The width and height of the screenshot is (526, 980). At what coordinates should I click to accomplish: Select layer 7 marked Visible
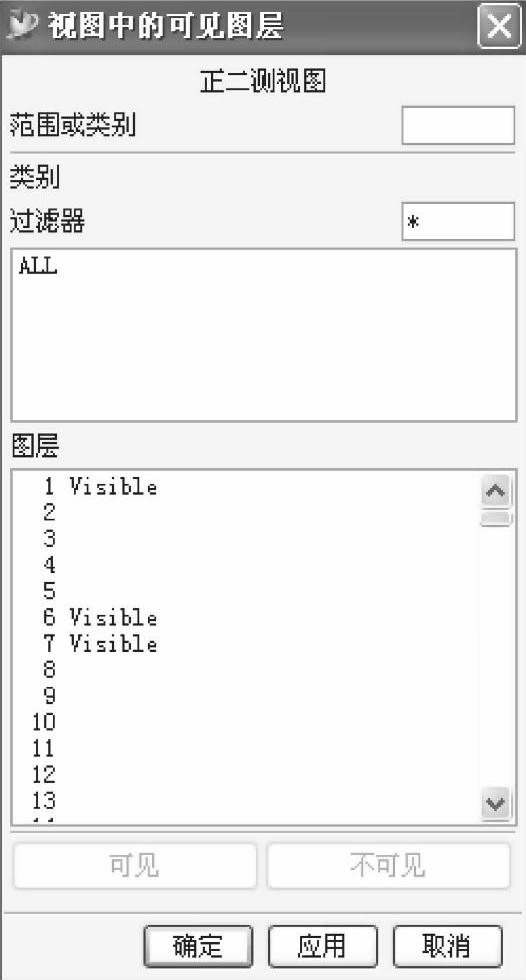click(x=246, y=644)
